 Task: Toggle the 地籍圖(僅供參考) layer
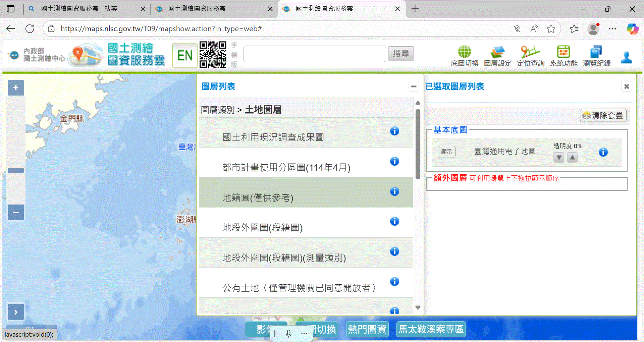click(258, 197)
